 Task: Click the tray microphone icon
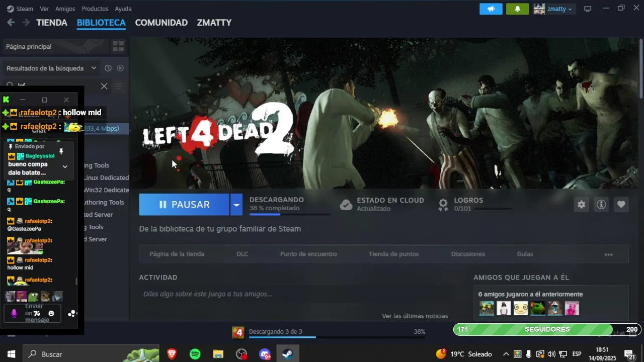point(528,354)
